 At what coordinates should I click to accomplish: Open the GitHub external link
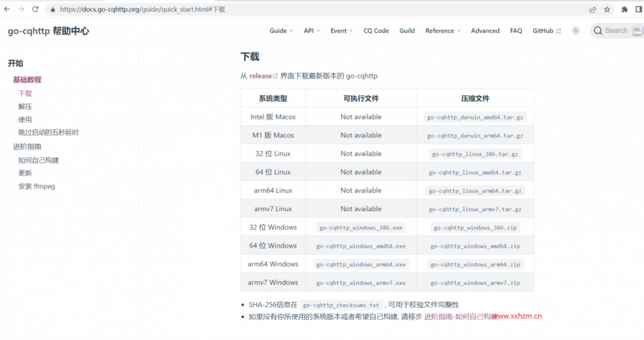point(547,31)
